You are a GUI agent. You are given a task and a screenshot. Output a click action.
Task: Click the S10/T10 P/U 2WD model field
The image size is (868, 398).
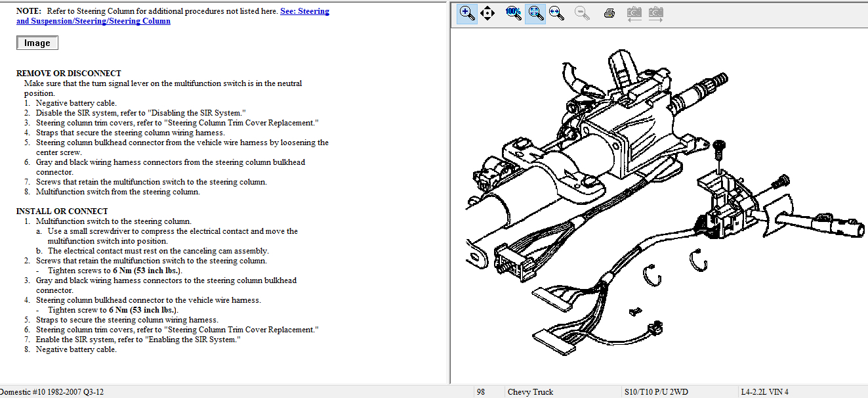[655, 392]
